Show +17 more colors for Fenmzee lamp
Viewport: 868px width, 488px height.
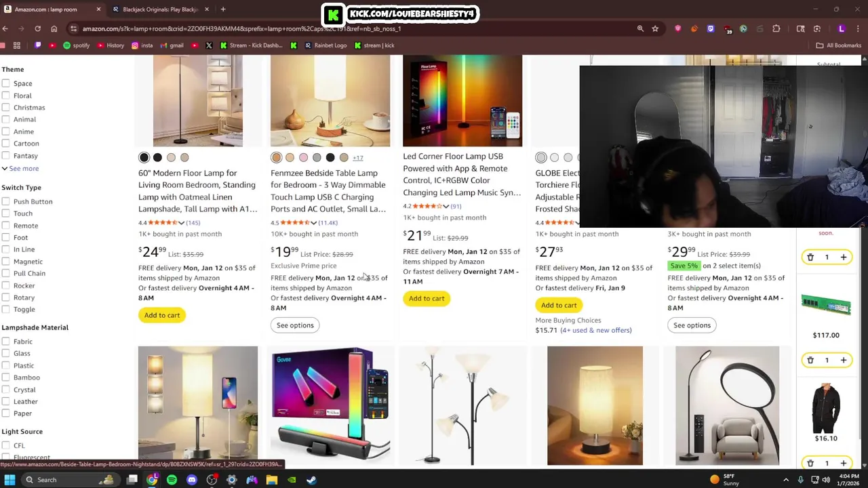pos(358,158)
